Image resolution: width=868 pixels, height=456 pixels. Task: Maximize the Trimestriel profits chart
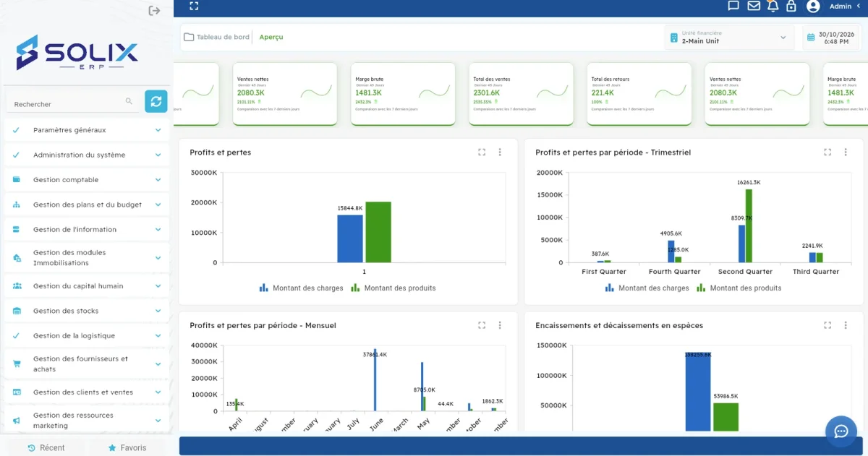pos(827,152)
